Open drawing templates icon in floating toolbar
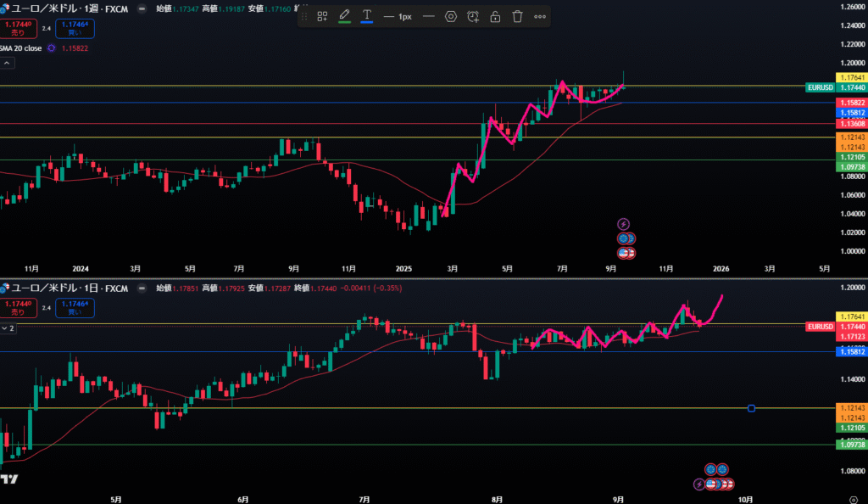Screen dimensions: 868x504 tap(322, 16)
